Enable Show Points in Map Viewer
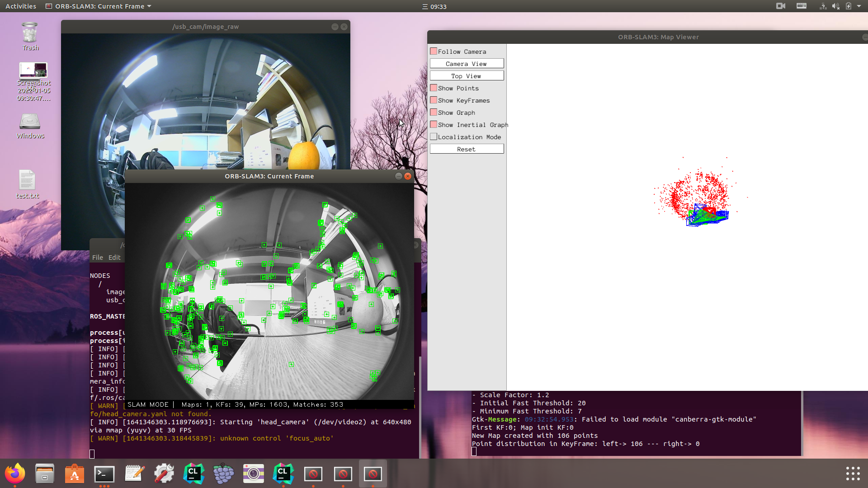Viewport: 868px width, 488px height. tap(434, 88)
